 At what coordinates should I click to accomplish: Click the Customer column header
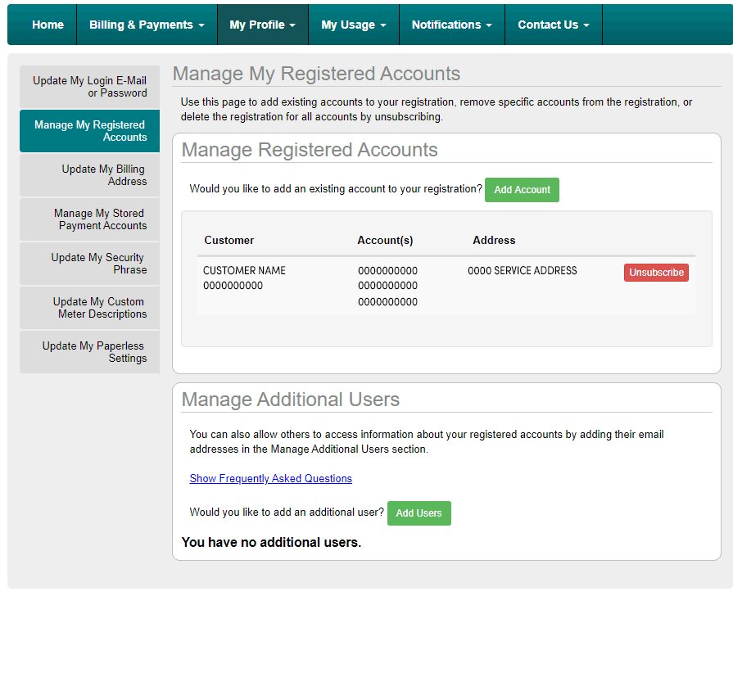click(x=229, y=240)
